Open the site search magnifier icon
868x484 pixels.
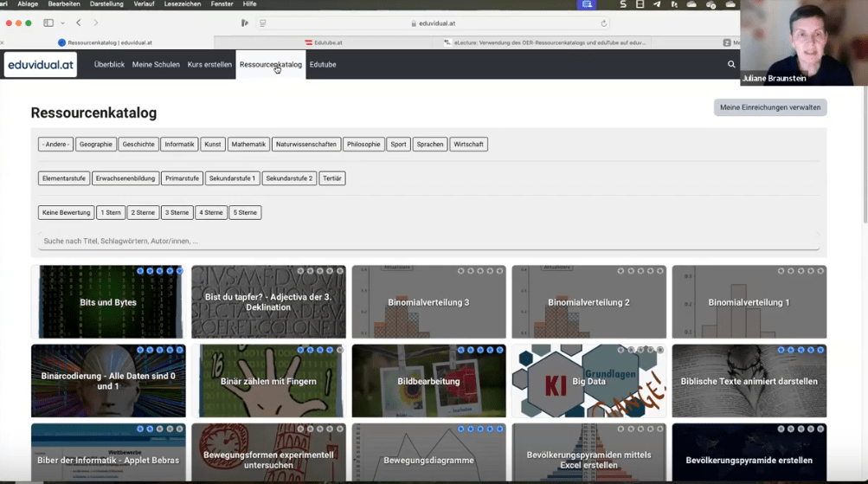click(731, 65)
